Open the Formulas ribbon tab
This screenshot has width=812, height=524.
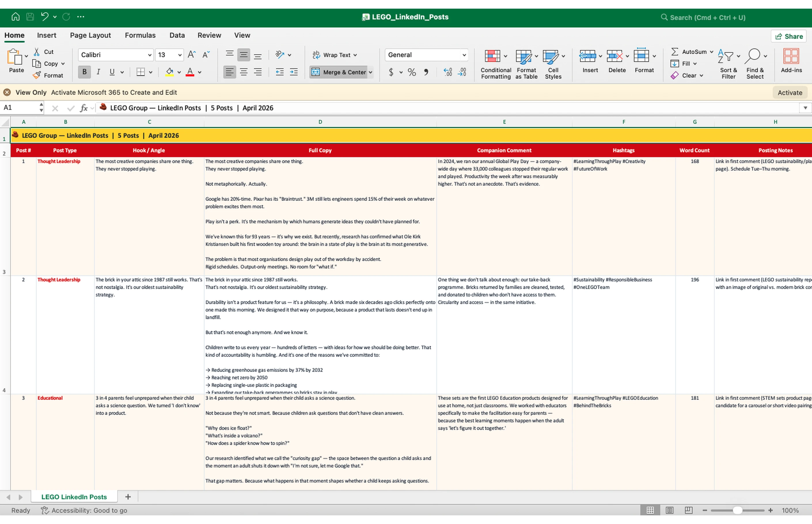(140, 35)
